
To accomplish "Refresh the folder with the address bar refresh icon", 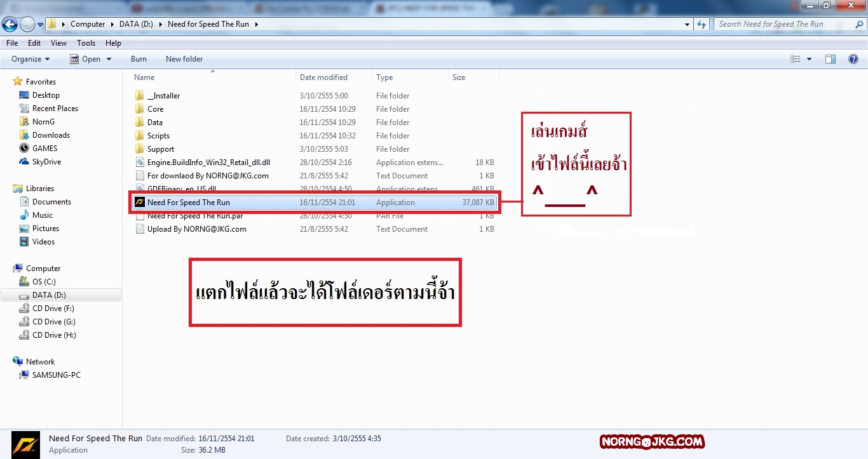I will click(702, 24).
